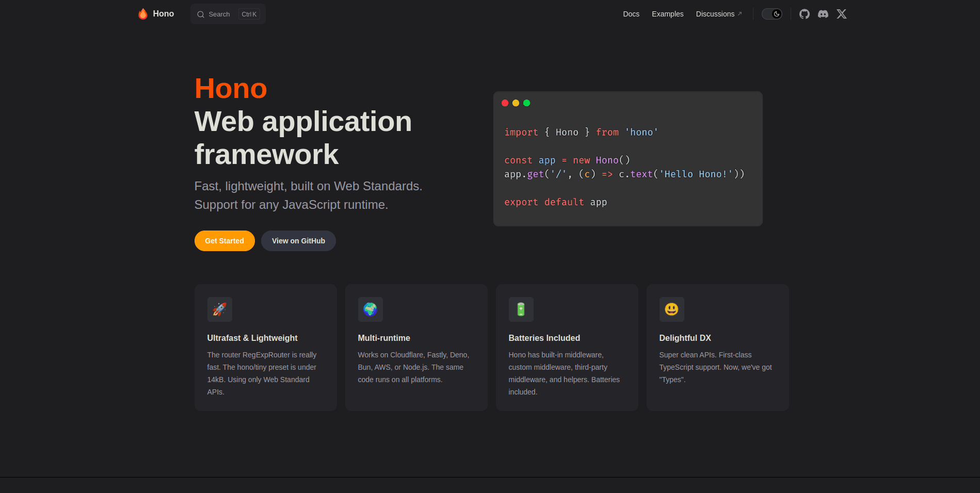Click the 'Works on Cloudflare, Fastly, Deno' description

tap(413, 367)
